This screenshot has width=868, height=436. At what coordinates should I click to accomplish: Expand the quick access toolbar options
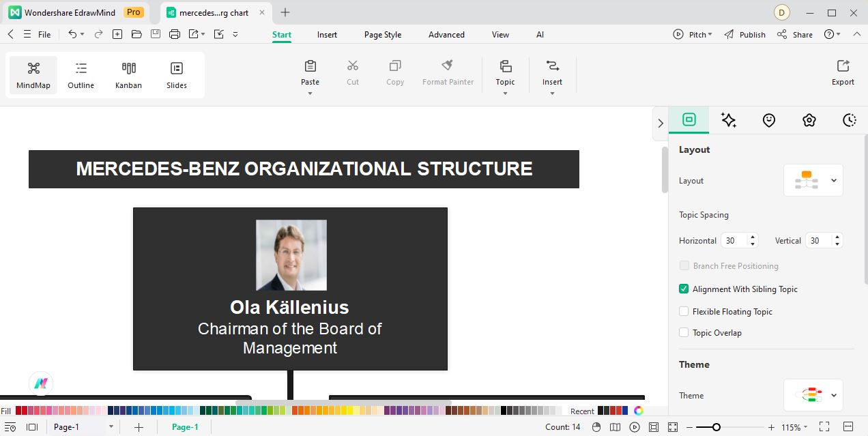235,34
